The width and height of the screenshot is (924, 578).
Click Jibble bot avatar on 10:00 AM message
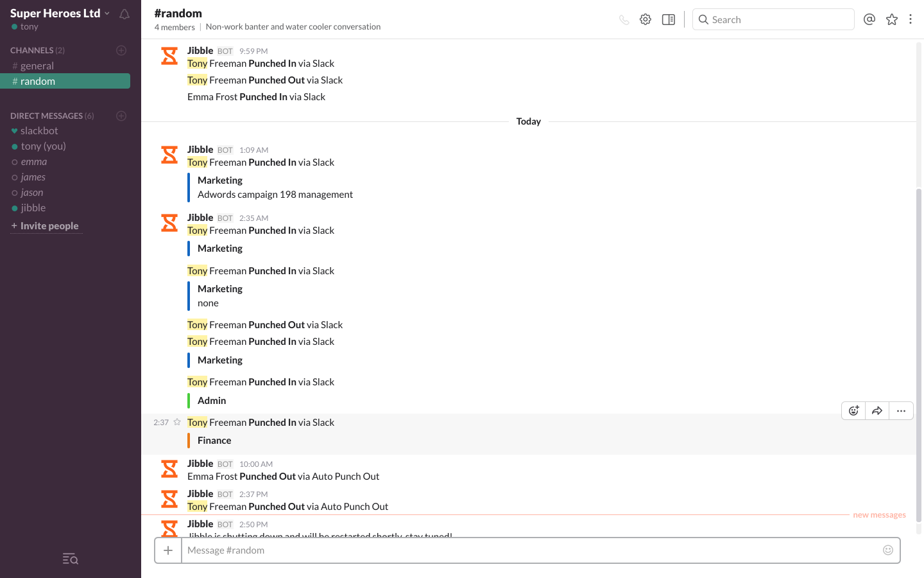169,469
